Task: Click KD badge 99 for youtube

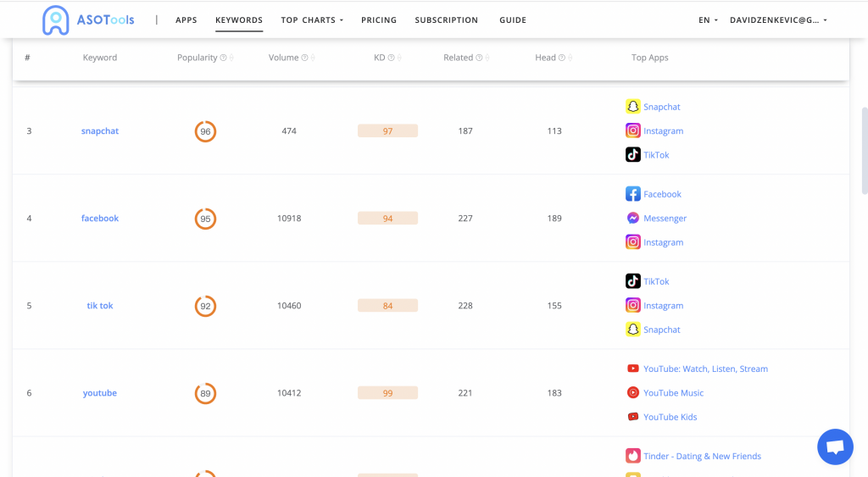Action: (x=387, y=393)
